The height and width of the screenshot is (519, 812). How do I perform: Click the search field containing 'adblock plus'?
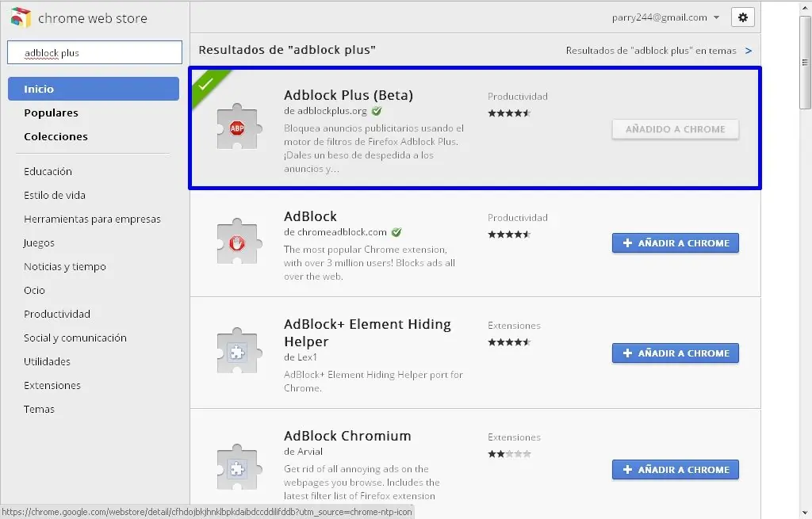[95, 52]
